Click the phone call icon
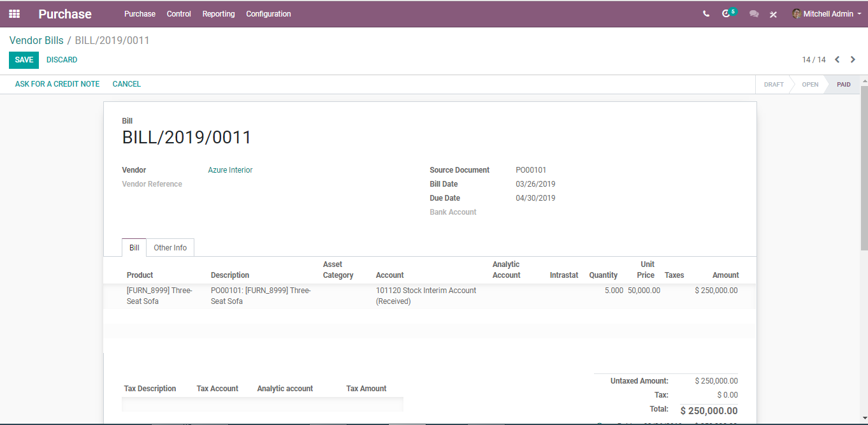This screenshot has height=425, width=868. tap(706, 13)
